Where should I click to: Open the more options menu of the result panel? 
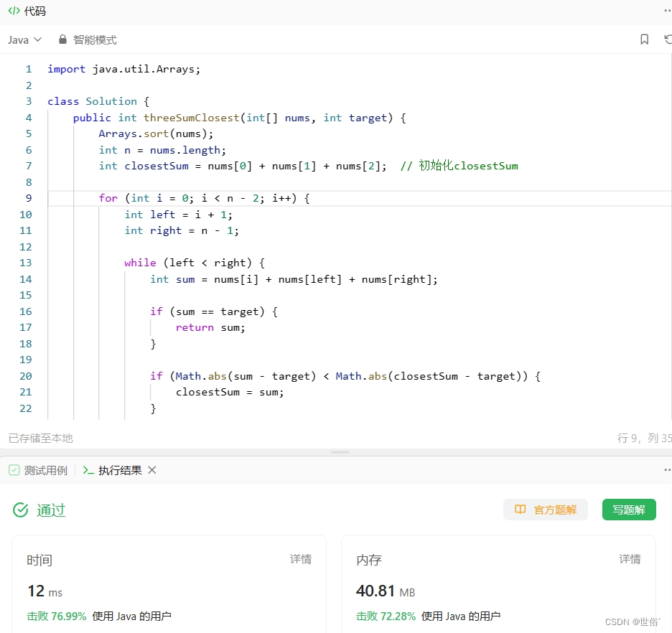[667, 470]
